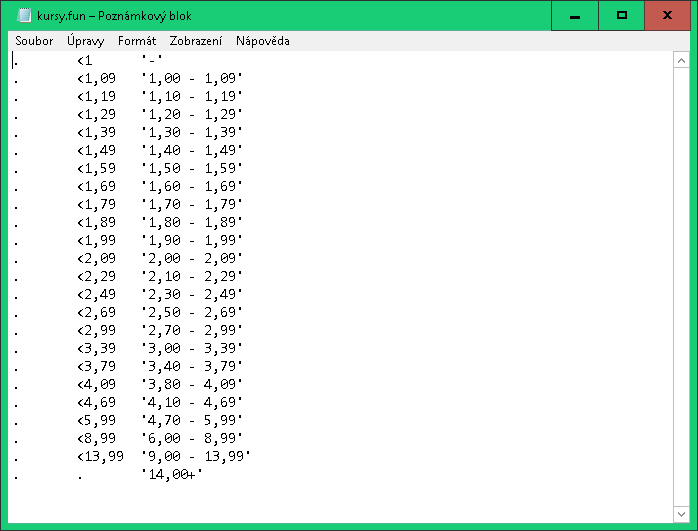
Task: Click the label '1,00 - 1,09'
Action: (192, 78)
